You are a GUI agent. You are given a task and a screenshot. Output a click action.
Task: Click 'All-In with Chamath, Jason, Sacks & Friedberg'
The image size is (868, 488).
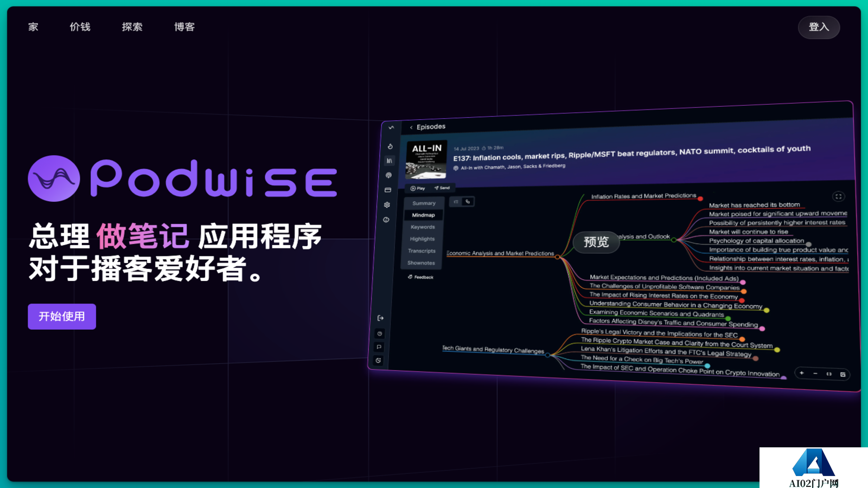coord(513,167)
